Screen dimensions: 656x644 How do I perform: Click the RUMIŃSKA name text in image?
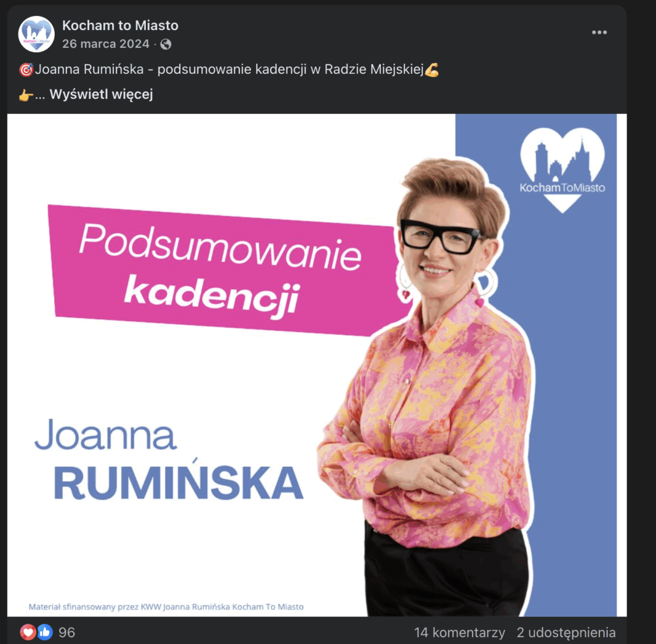coord(178,483)
